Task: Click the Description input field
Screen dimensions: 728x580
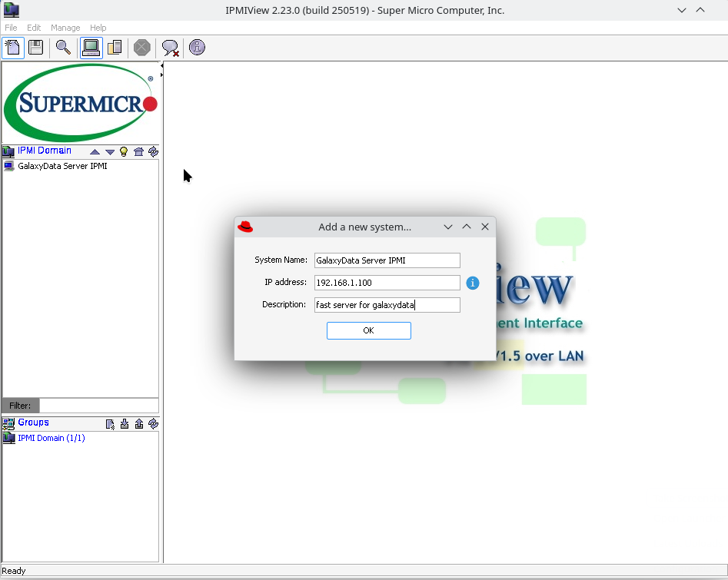Action: tap(387, 305)
